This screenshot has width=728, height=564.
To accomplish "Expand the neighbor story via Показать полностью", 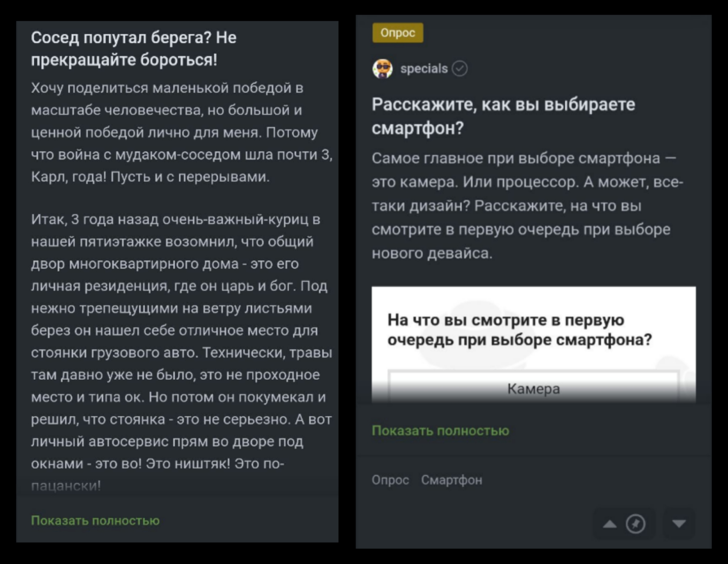I will tap(95, 520).
